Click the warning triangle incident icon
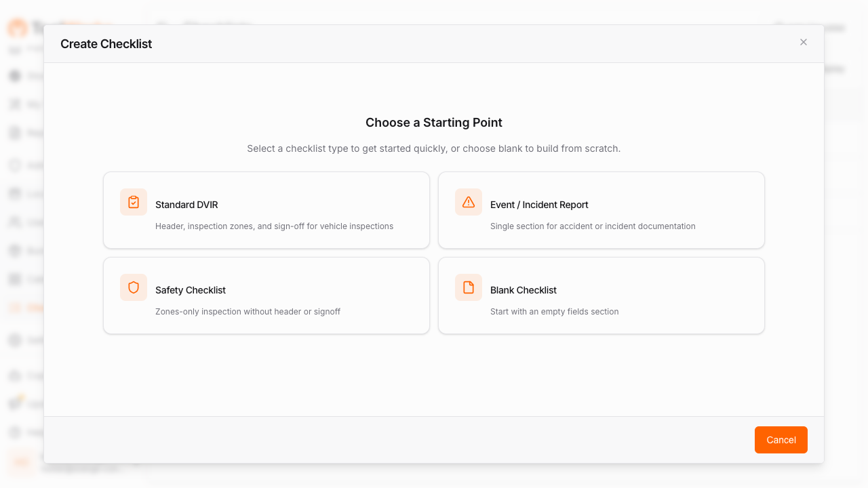 pyautogui.click(x=468, y=201)
